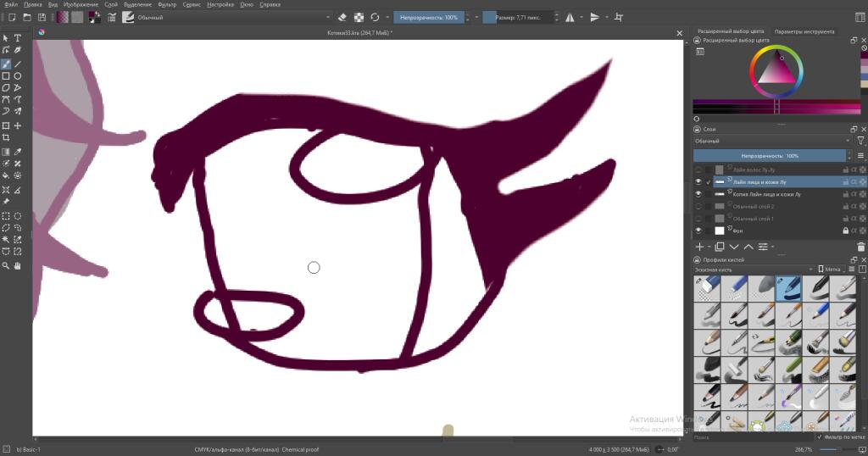Image resolution: width=868 pixels, height=456 pixels.
Task: Toggle vertical mirror drawing mode
Action: (594, 18)
